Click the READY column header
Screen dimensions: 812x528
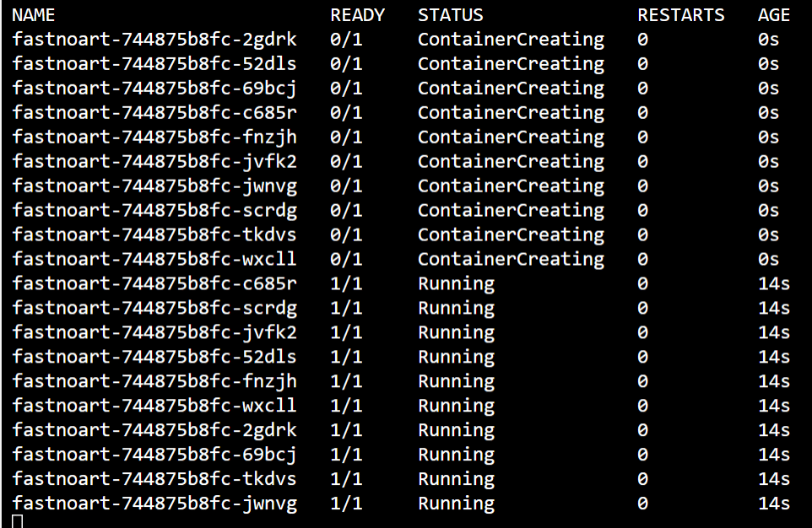tap(357, 15)
